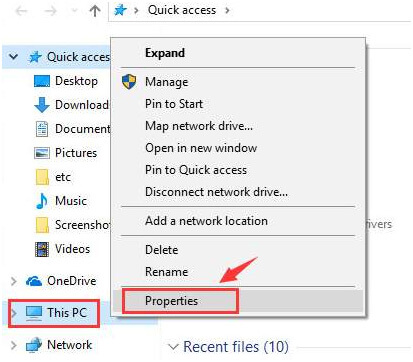Click the Videos filmstrip icon

[x=42, y=249]
